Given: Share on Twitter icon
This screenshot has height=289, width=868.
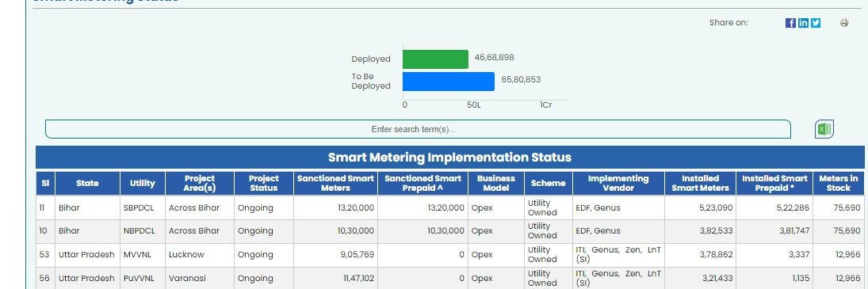Looking at the screenshot, I should click(x=816, y=23).
